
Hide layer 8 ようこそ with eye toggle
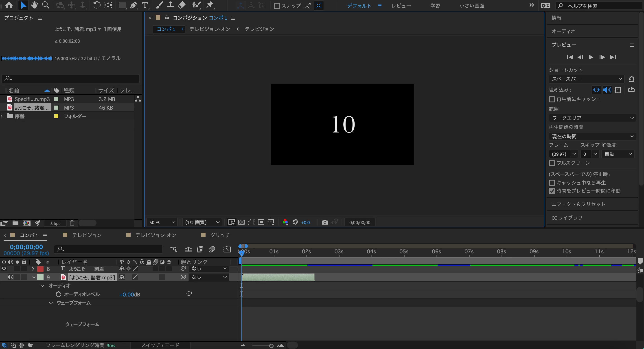click(4, 269)
